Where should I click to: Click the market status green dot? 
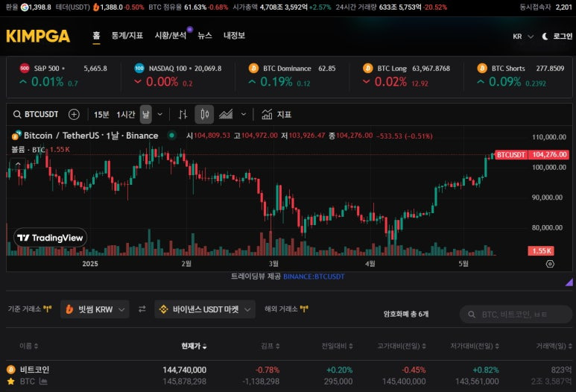pos(171,136)
